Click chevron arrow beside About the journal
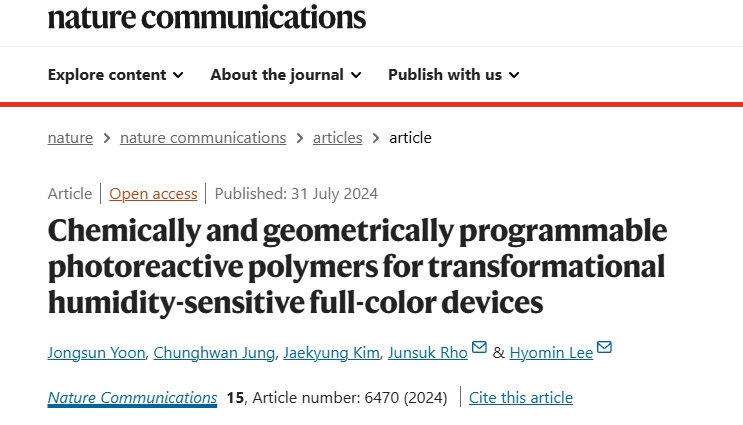 pyautogui.click(x=356, y=75)
